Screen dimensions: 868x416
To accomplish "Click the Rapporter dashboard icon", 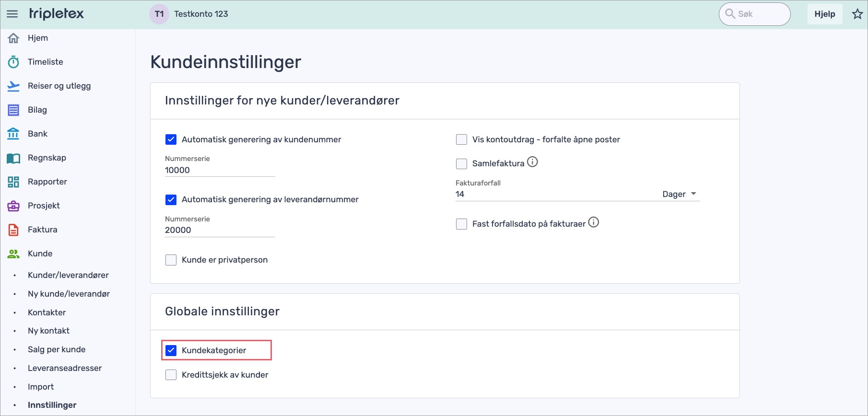I will pyautogui.click(x=13, y=182).
